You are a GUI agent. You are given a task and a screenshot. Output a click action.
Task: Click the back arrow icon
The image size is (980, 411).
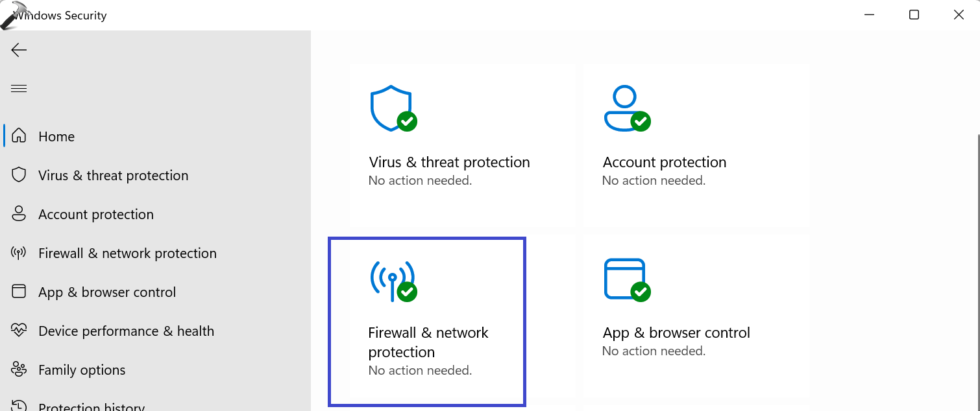(x=19, y=50)
